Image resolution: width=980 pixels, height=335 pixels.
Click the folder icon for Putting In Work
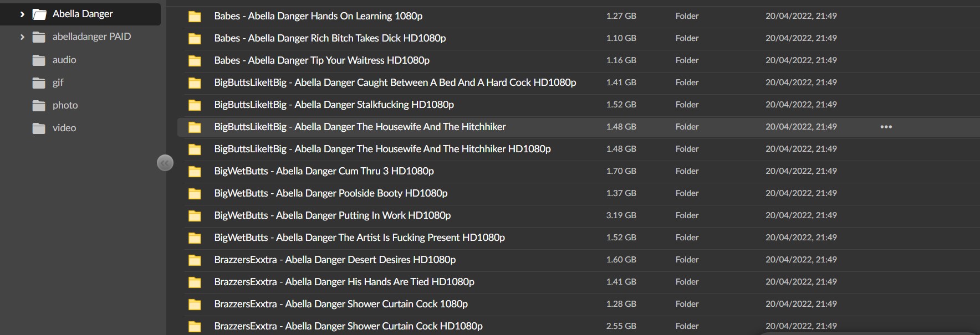pos(195,216)
